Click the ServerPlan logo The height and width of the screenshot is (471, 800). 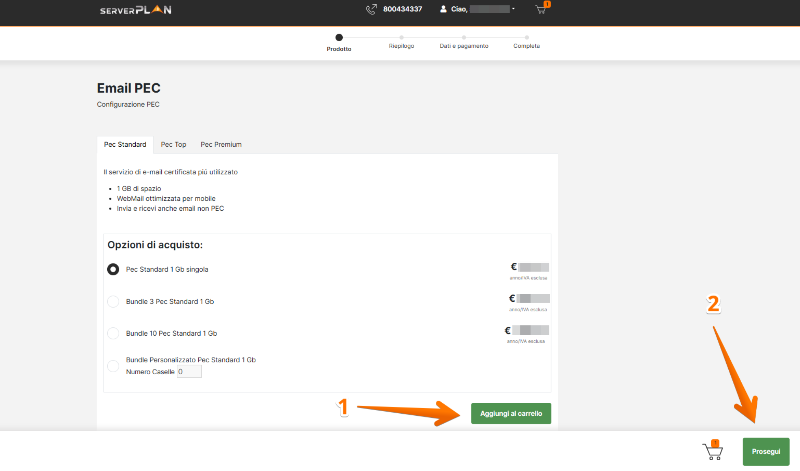click(134, 10)
